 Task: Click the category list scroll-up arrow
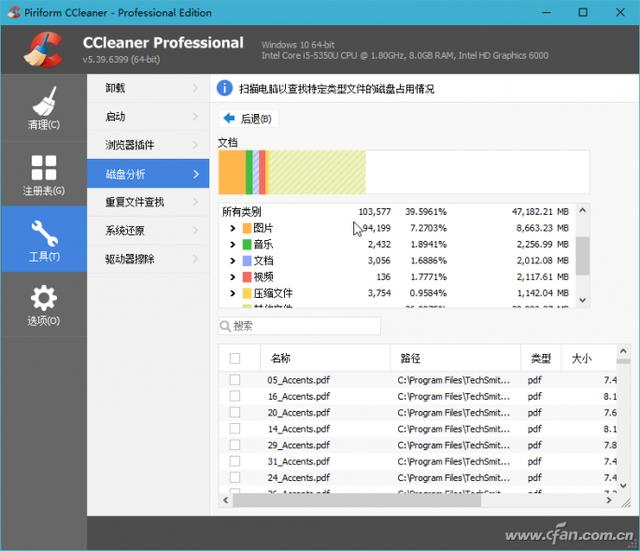point(583,211)
